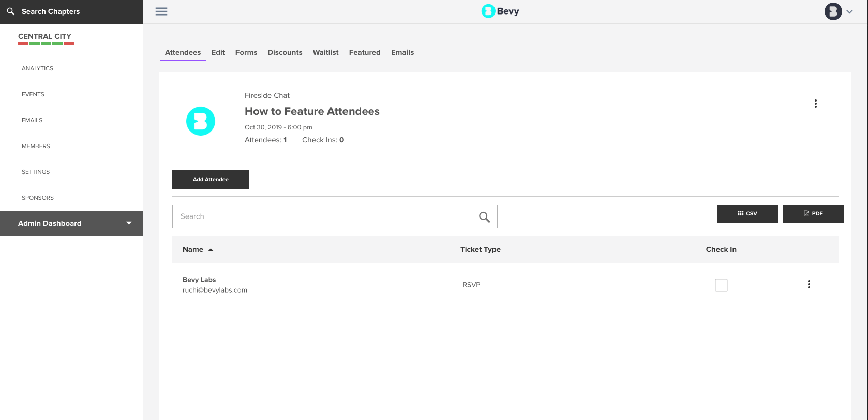This screenshot has width=868, height=420.
Task: Open Settings in the sidebar
Action: click(36, 172)
